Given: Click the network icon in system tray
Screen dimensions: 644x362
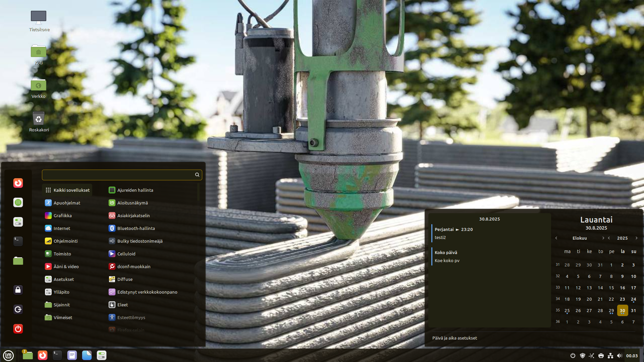Looking at the screenshot, I should (x=610, y=356).
